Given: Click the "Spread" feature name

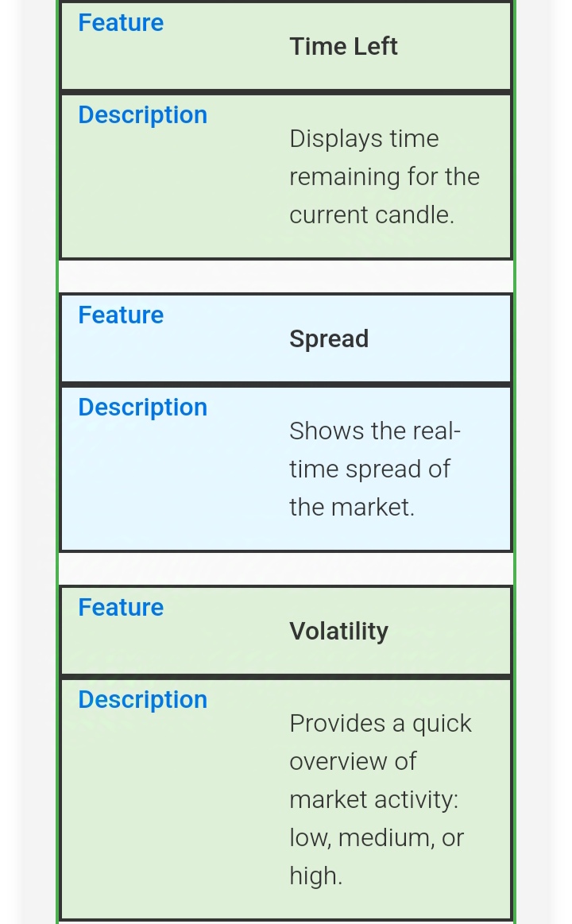Looking at the screenshot, I should [329, 339].
